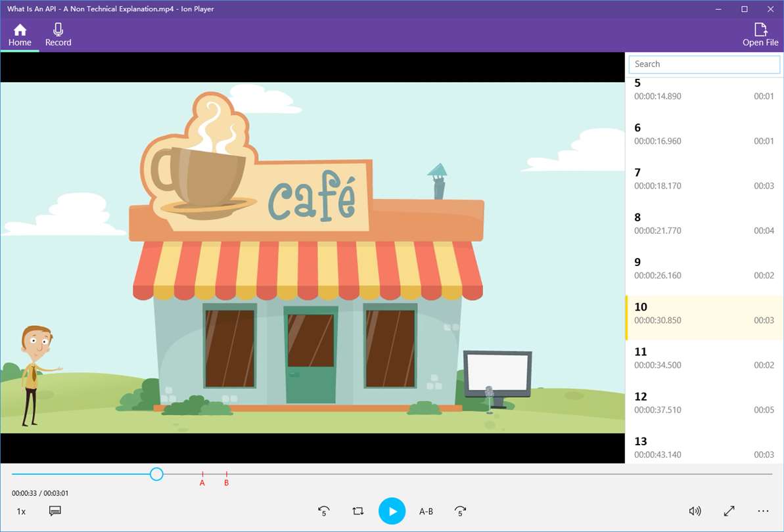The height and width of the screenshot is (532, 784).
Task: Open the more options menu
Action: coord(763,511)
